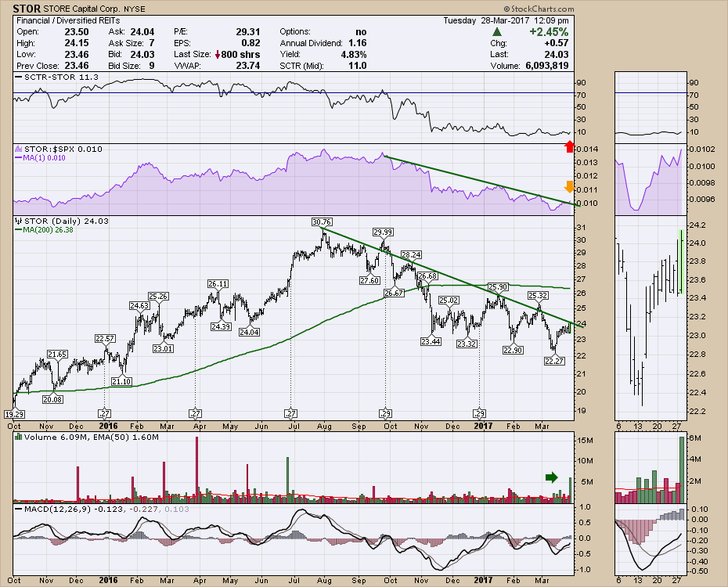This screenshot has height=587, width=728.
Task: Click the VWAP value 23.74
Action: tap(248, 66)
